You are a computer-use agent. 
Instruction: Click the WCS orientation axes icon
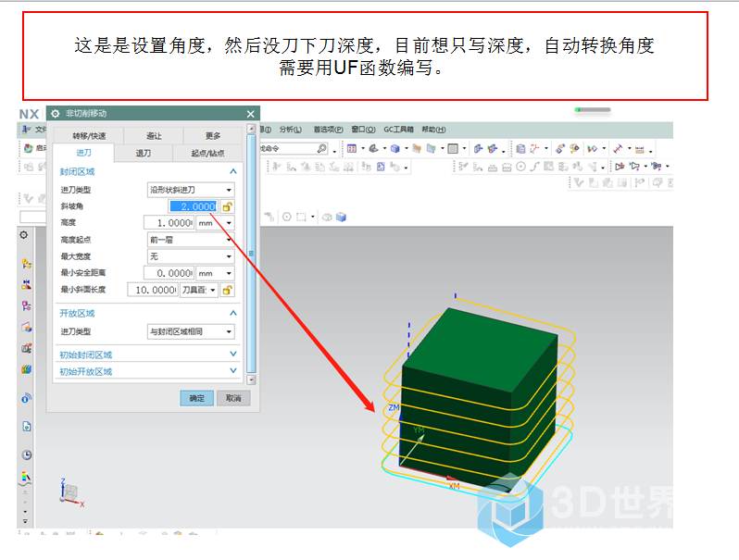point(534,149)
